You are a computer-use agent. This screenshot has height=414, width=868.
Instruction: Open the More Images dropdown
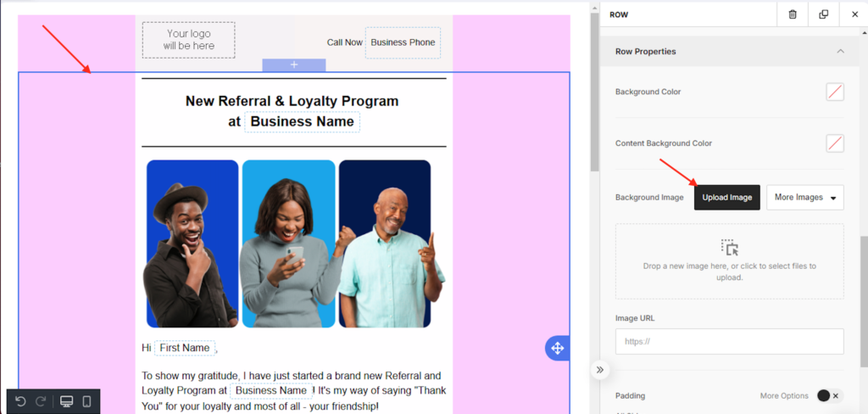coord(804,198)
